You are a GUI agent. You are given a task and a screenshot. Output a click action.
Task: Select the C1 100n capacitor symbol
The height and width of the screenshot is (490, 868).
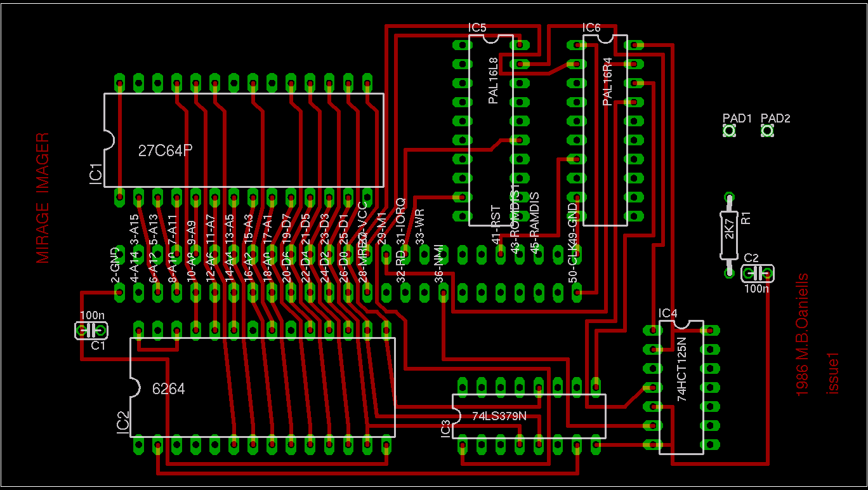pos(91,331)
